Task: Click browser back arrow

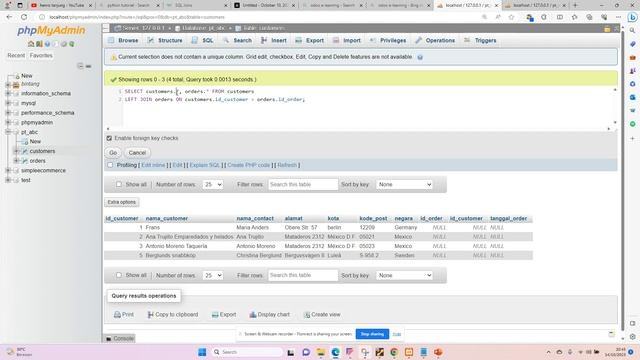Action: (x=9, y=17)
